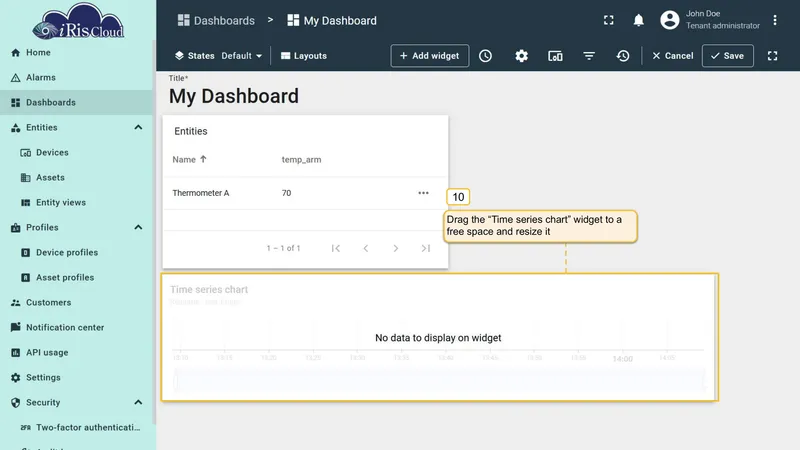Image resolution: width=800 pixels, height=450 pixels.
Task: Edit the My Dashboard title field
Action: 234,96
